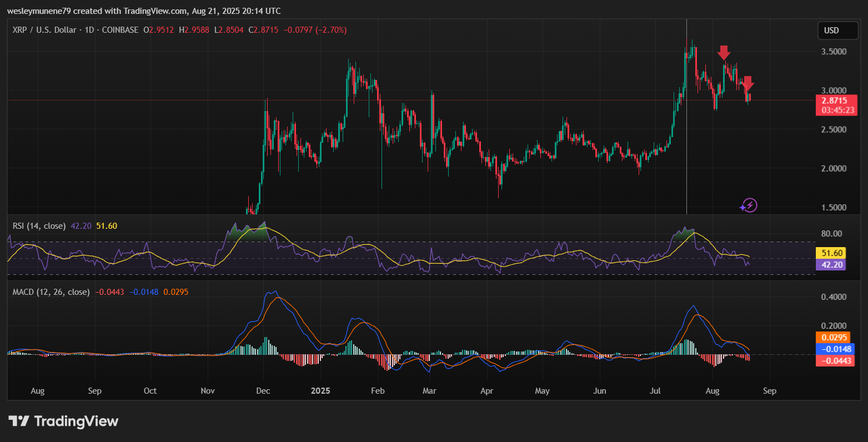The width and height of the screenshot is (868, 442).
Task: Click the 2.0000 price scale label
Action: click(834, 168)
